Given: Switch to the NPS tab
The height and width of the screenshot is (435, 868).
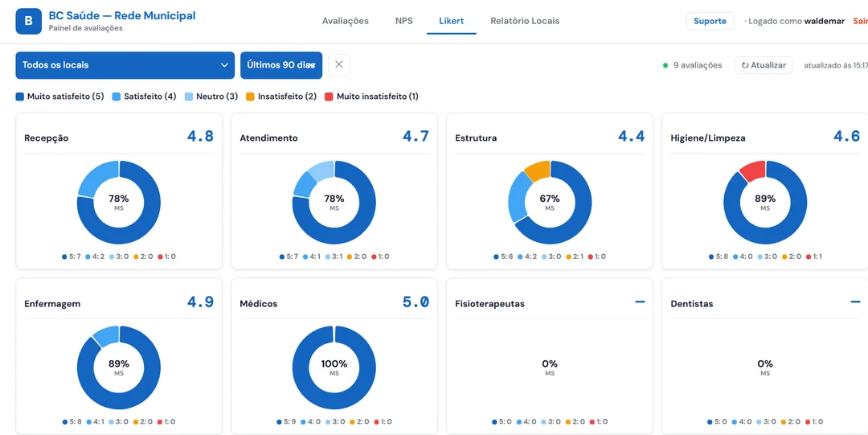Looking at the screenshot, I should pos(404,21).
